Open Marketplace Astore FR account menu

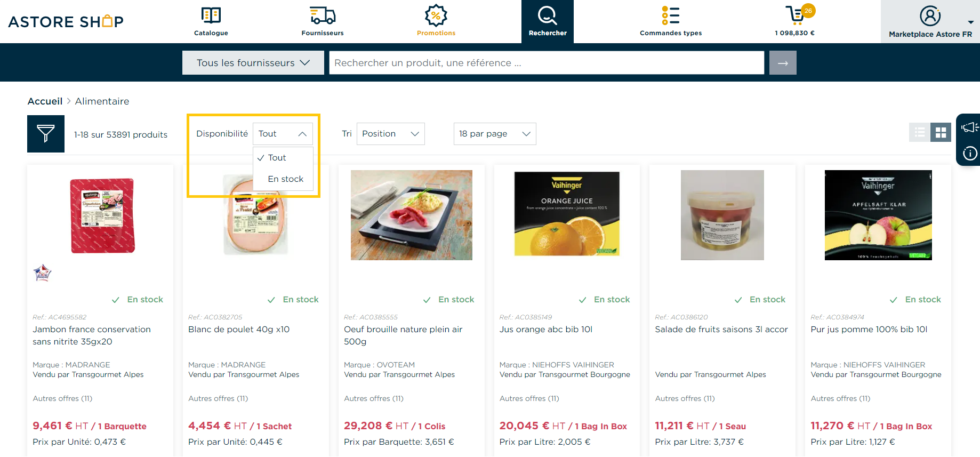pyautogui.click(x=930, y=21)
